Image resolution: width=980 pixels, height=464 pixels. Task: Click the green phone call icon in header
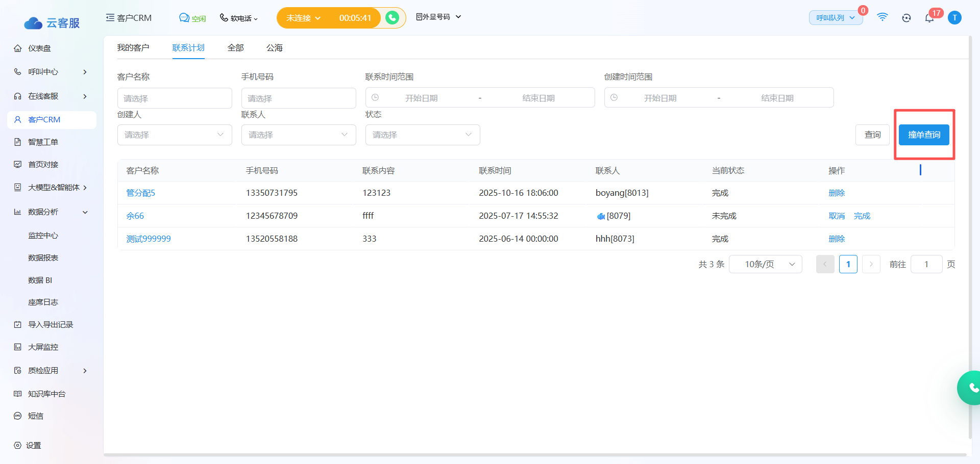(x=392, y=18)
